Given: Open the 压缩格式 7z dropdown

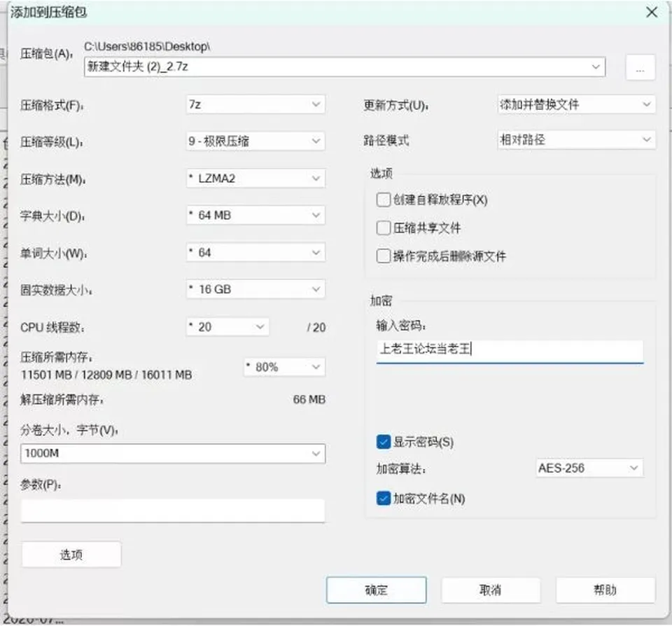Looking at the screenshot, I should [x=255, y=104].
